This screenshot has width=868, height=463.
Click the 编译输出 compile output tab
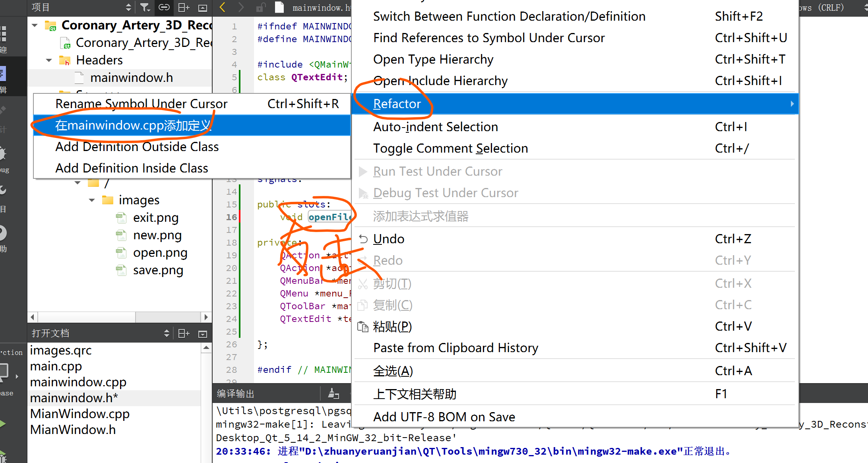pos(235,394)
